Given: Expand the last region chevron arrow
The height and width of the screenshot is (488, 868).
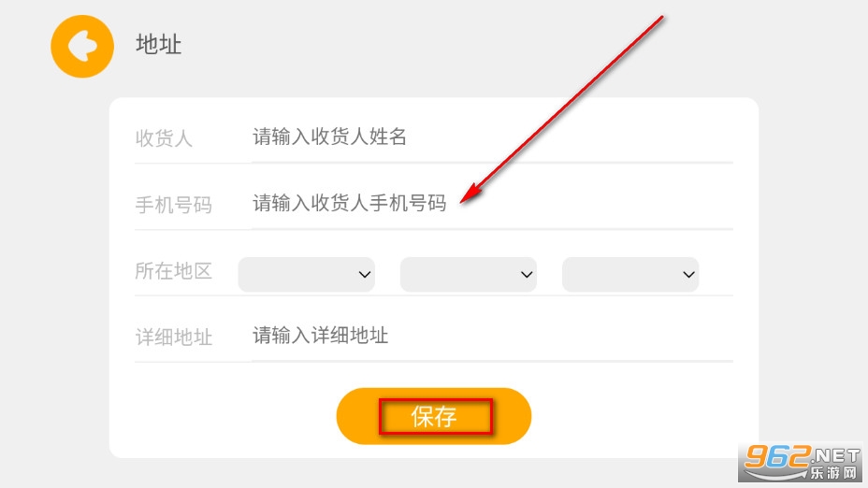Looking at the screenshot, I should 688,274.
